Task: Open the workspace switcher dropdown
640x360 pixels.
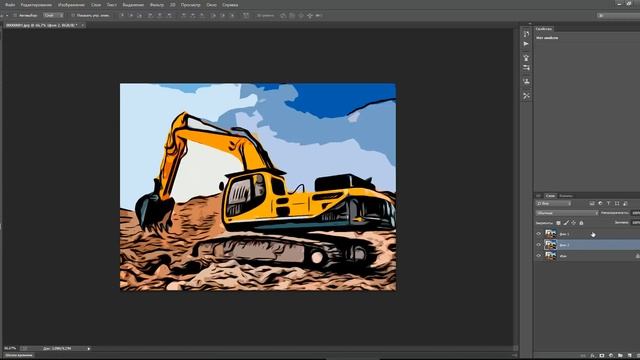Action: (618, 16)
